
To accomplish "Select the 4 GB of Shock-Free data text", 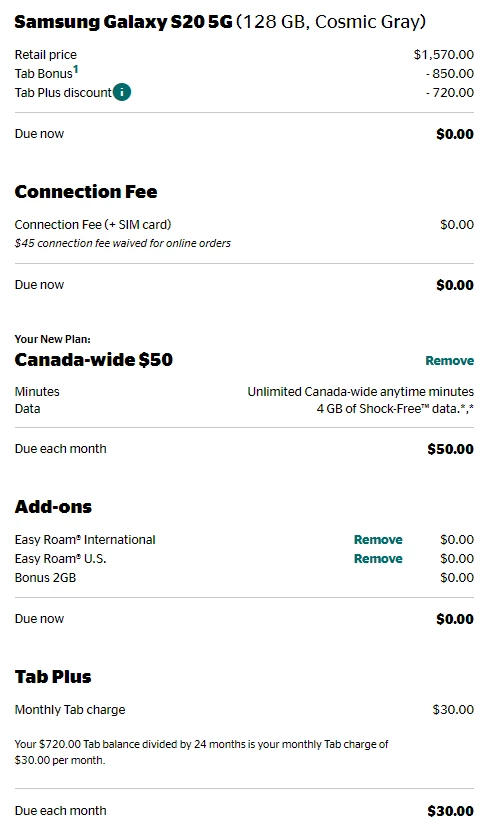I will [395, 409].
